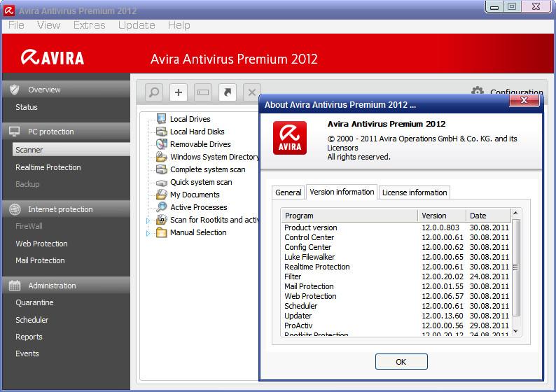Select the ProActiv row

coord(396,325)
